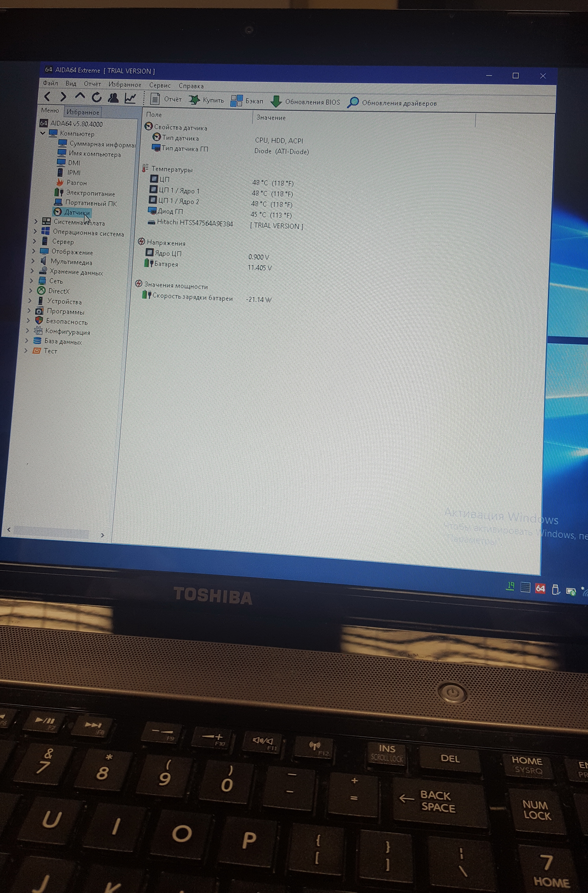Switch to the Меню tab
Screen dimensions: 588x893
pos(50,110)
